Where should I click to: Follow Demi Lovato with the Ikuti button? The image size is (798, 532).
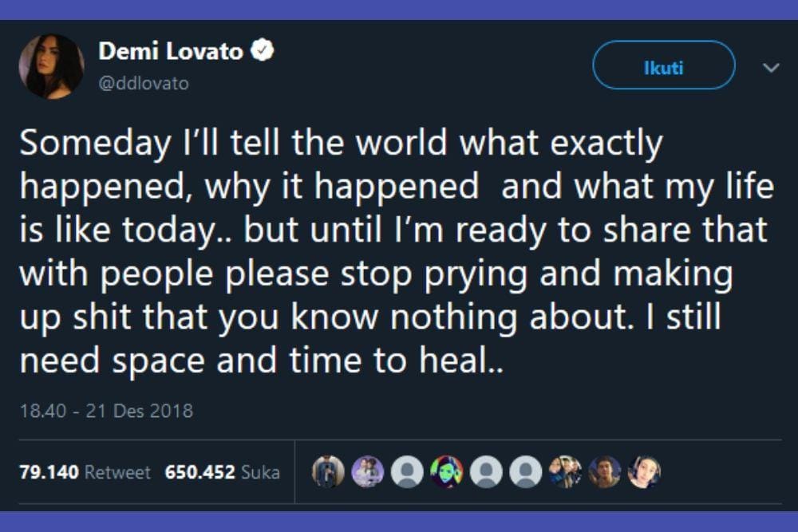pos(663,65)
